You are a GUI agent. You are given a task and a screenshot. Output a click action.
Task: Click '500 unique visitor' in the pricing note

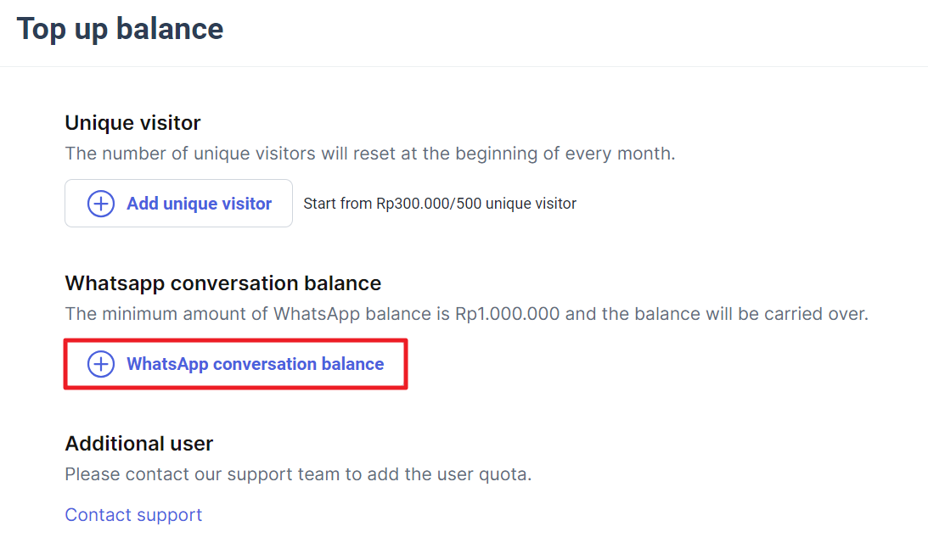coord(516,204)
